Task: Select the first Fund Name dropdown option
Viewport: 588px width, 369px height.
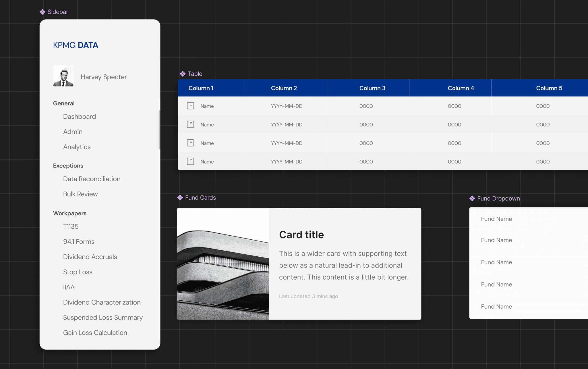Action: point(496,219)
